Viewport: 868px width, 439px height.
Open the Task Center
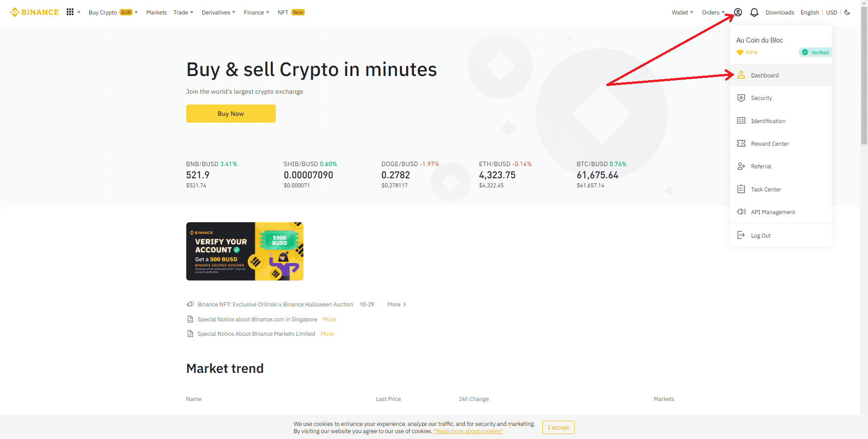coord(766,189)
